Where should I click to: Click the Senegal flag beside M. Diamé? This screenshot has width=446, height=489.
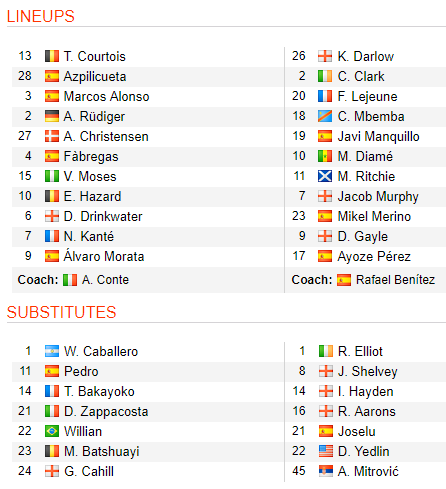coord(325,156)
